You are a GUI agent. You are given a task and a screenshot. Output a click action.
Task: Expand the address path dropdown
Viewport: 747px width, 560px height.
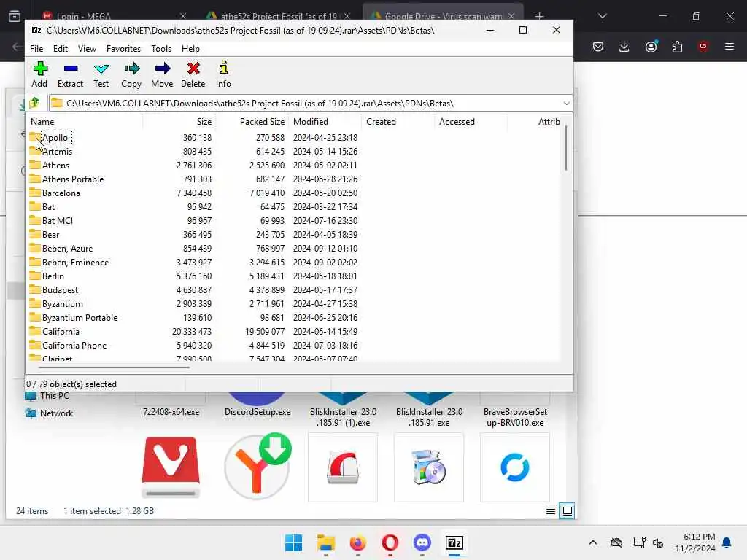[566, 104]
